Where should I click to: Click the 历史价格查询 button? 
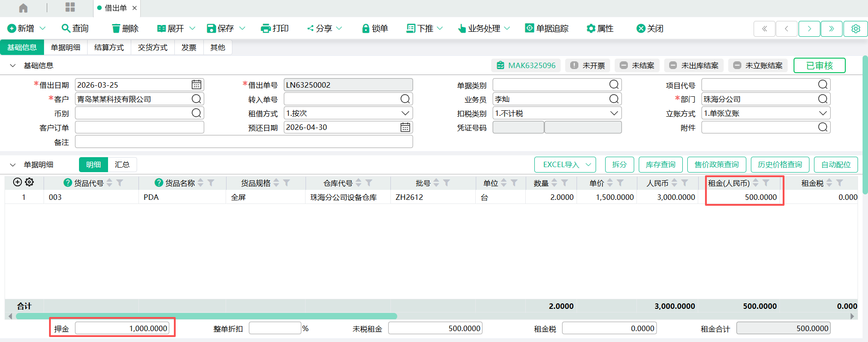pos(779,164)
